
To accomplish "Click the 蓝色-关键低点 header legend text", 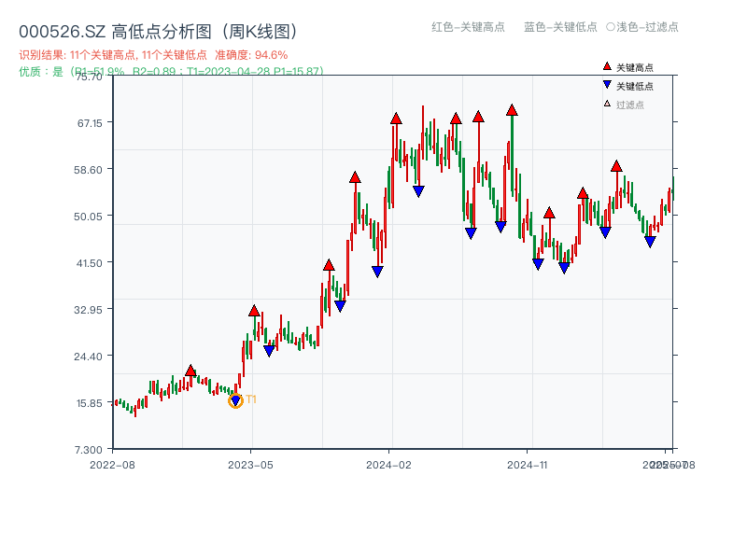I will [x=560, y=27].
